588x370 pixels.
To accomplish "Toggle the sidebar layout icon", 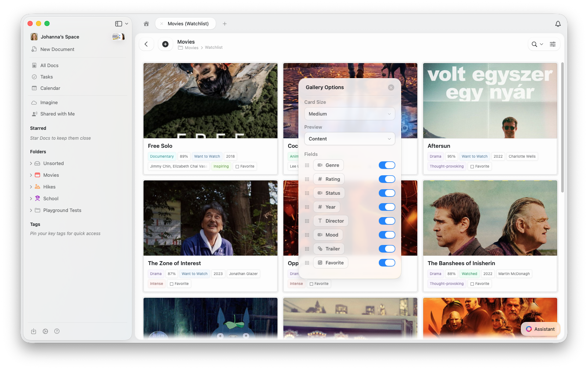I will click(x=118, y=23).
